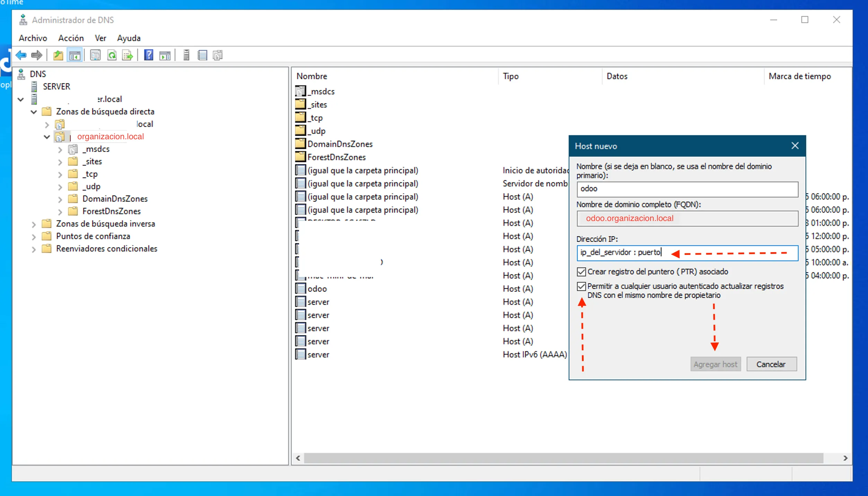
Task: Collapse Zonas de búsqueda directa
Action: coord(34,112)
